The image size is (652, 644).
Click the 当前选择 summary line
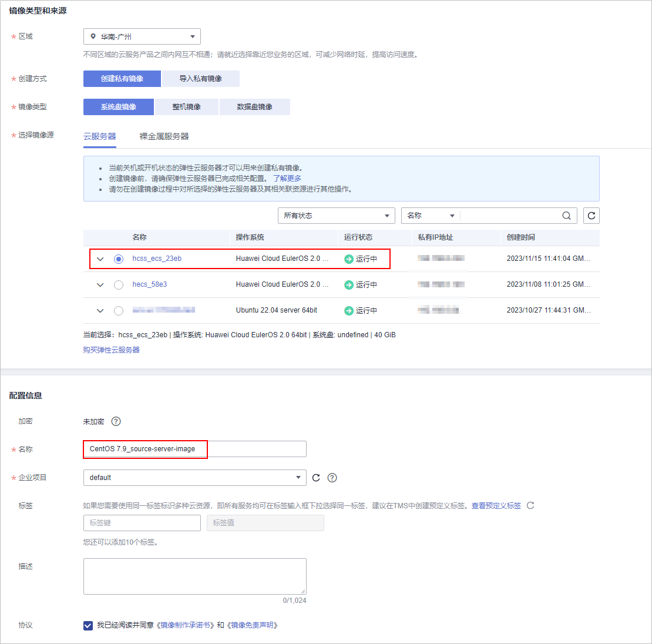tap(240, 335)
